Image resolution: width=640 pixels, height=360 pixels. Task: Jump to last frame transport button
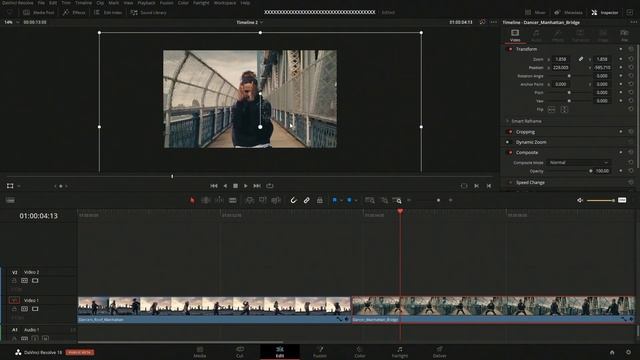257,186
